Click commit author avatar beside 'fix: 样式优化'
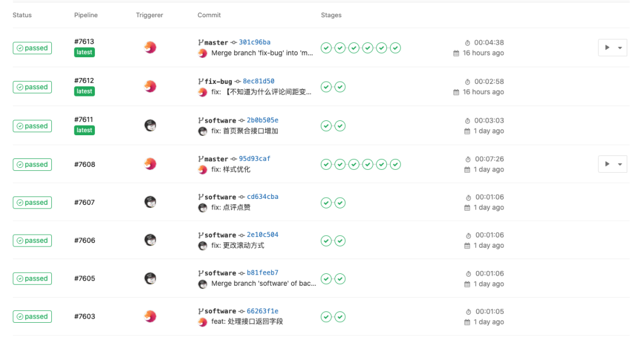 tap(203, 170)
